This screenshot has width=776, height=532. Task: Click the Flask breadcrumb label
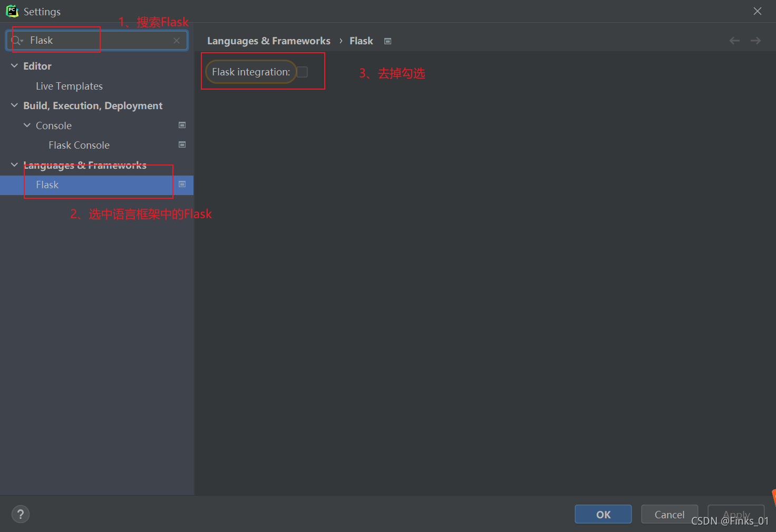(361, 41)
